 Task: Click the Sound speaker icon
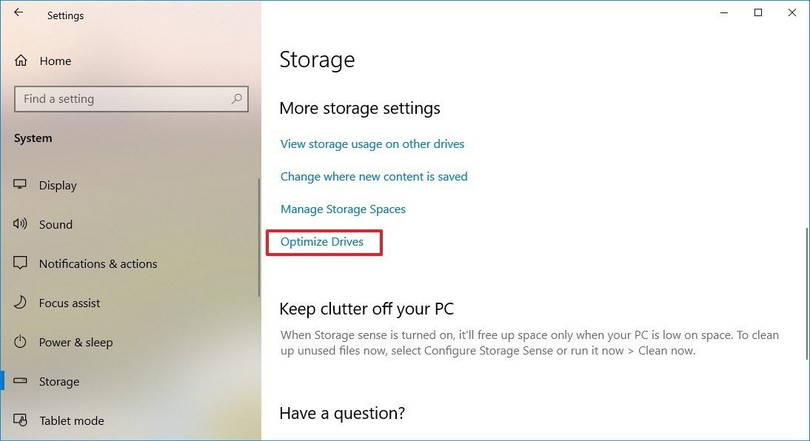pyautogui.click(x=20, y=225)
